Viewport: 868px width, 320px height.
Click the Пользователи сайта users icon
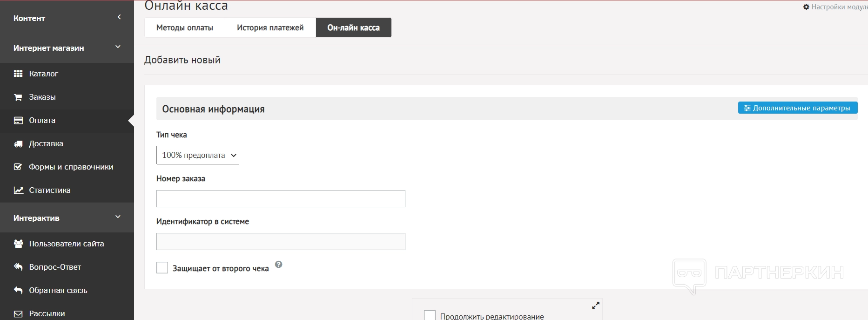coord(18,244)
